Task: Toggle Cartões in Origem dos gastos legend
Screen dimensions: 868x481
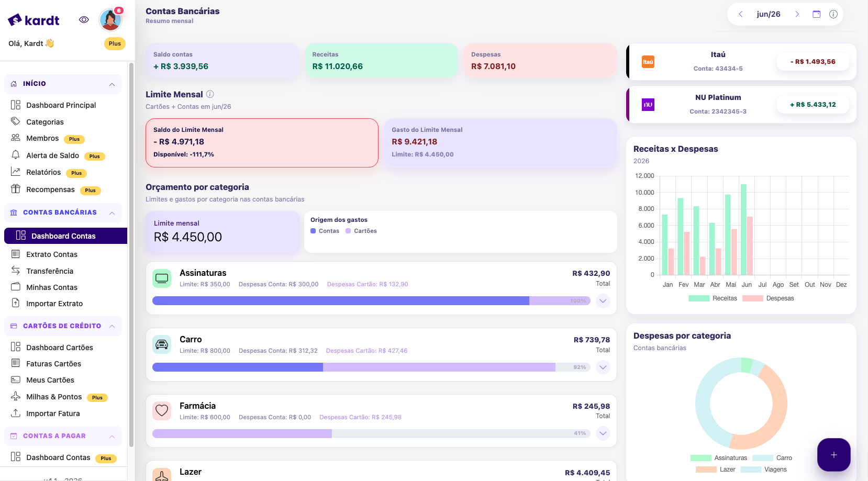Action: click(361, 231)
